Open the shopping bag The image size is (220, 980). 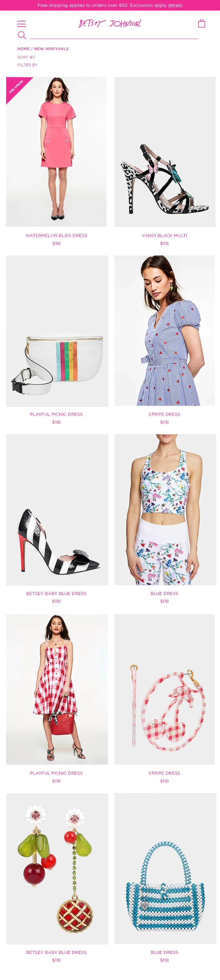[202, 24]
